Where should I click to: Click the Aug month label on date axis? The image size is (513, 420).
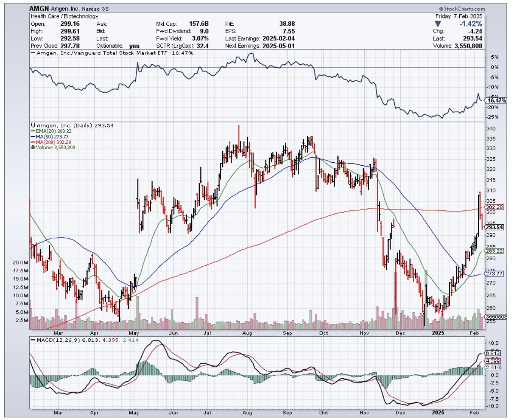coord(247,332)
